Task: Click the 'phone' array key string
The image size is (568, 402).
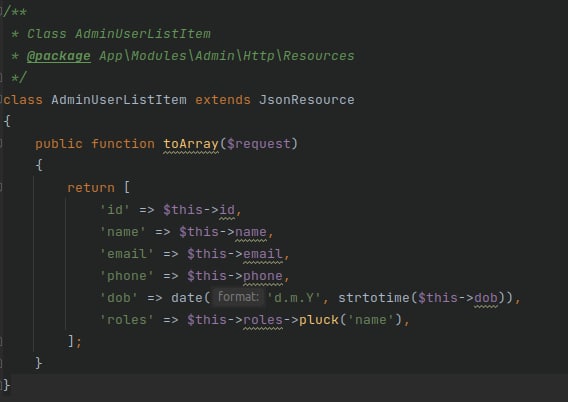Action: (x=126, y=276)
